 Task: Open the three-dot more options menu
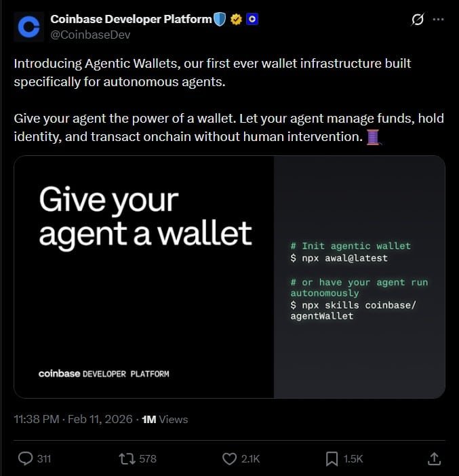click(x=438, y=20)
